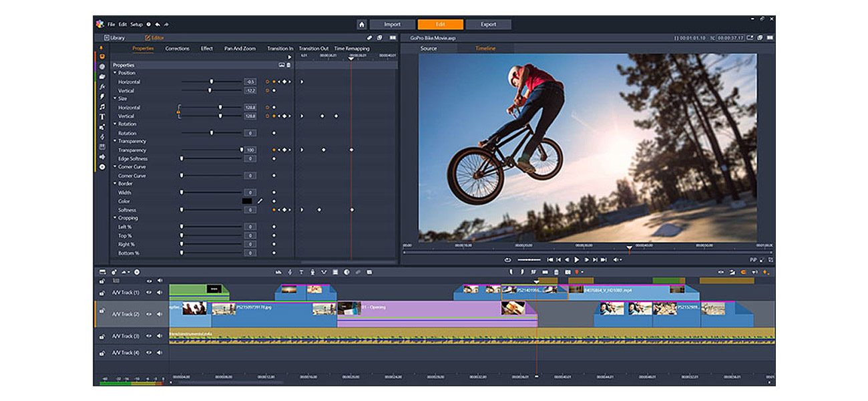Toggle visibility eye of A/V Track (3)
Image resolution: width=868 pixels, height=401 pixels.
pos(150,336)
